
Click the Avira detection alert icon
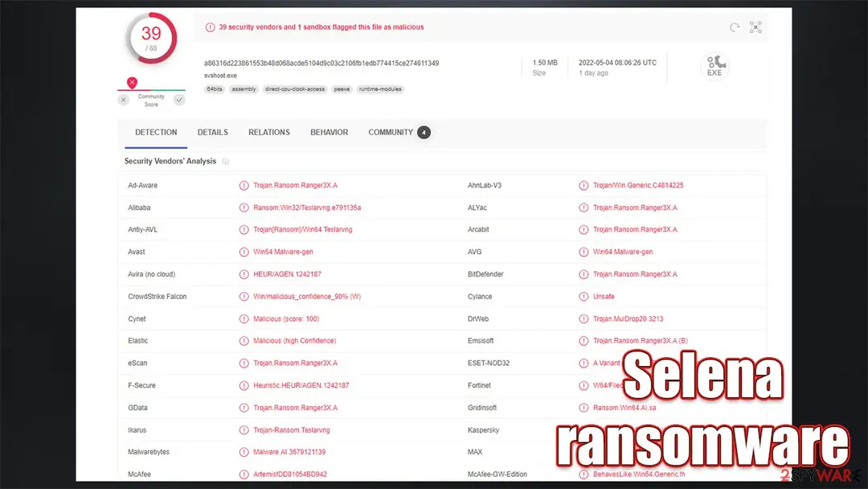pyautogui.click(x=244, y=274)
